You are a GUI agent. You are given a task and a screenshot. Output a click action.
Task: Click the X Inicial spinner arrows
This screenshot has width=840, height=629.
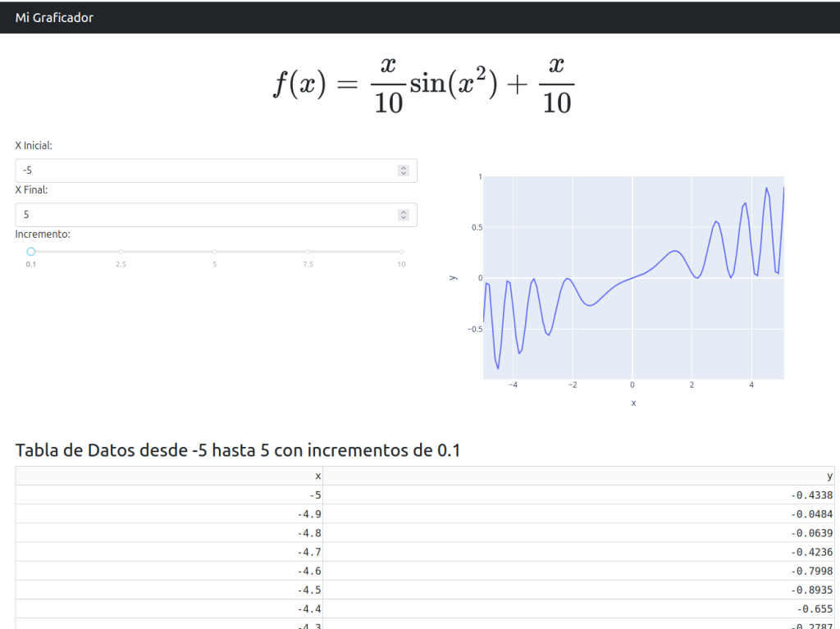point(403,171)
